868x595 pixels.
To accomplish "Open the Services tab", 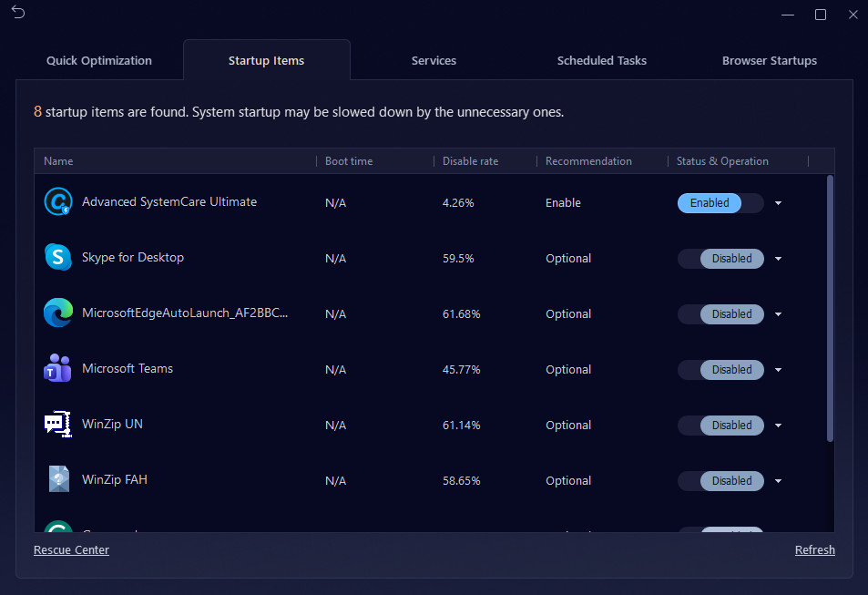I will [x=434, y=60].
